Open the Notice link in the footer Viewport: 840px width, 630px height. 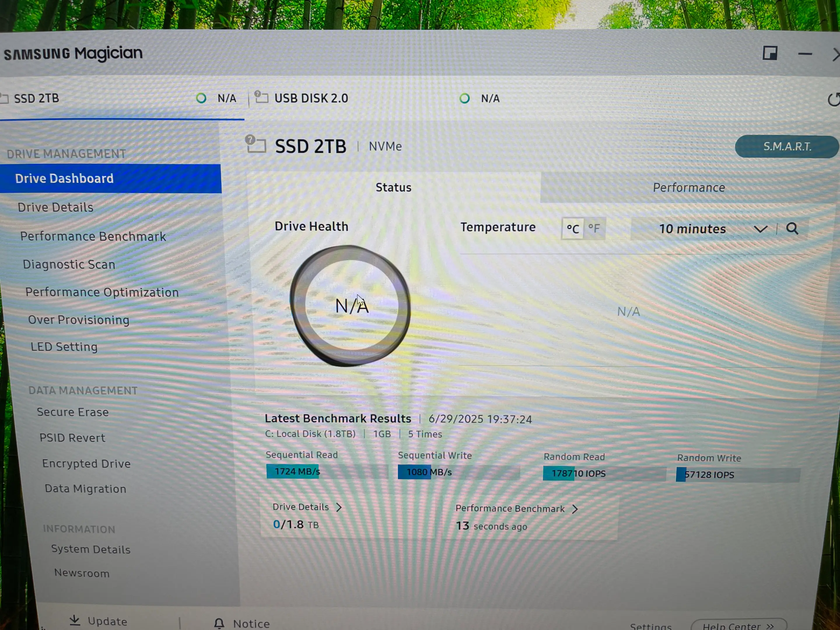pyautogui.click(x=242, y=624)
